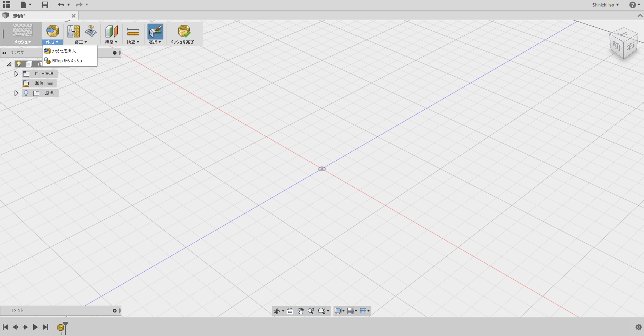
Task: Jump to the timeline beginning
Action: click(x=5, y=327)
